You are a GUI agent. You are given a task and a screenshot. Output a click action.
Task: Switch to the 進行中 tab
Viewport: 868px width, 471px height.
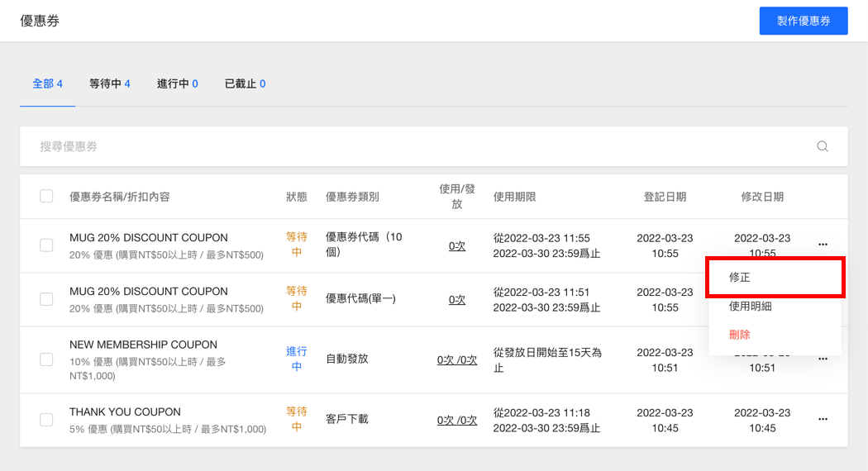tap(177, 83)
